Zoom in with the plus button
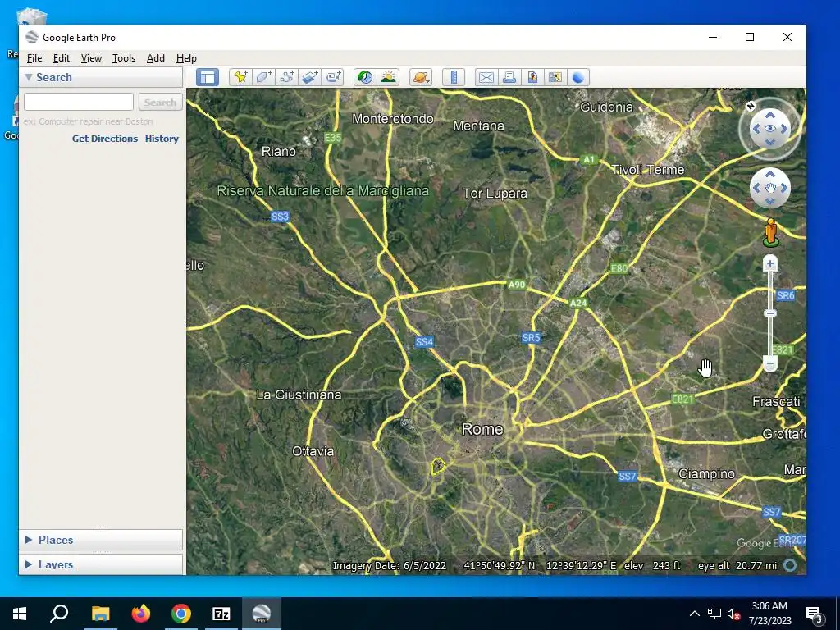The height and width of the screenshot is (630, 840). pos(769,263)
